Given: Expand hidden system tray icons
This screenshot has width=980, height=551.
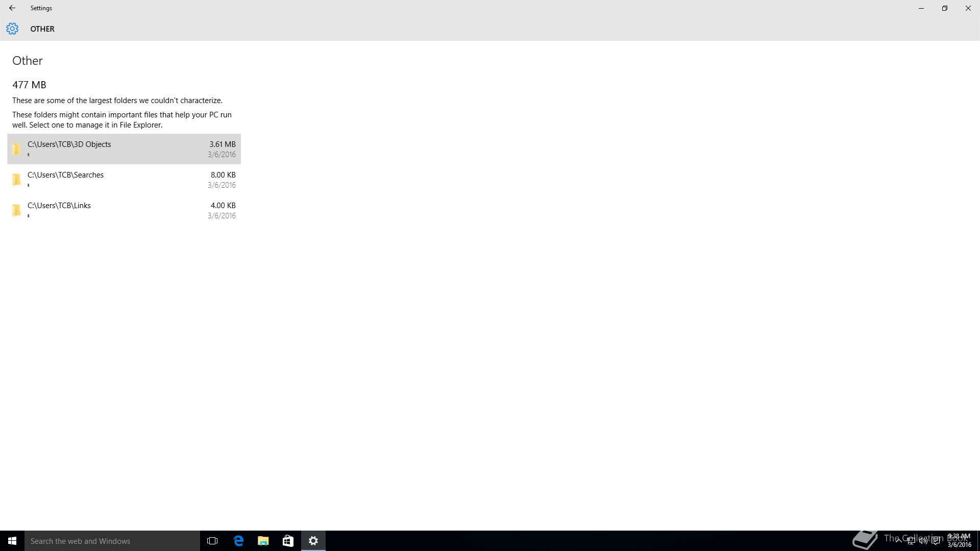Looking at the screenshot, I should [898, 541].
